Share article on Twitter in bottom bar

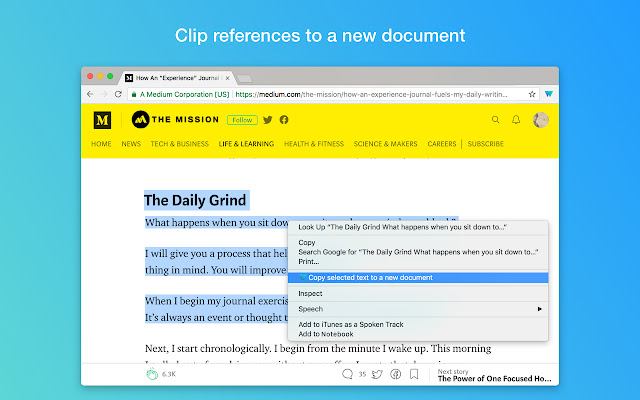pos(377,374)
